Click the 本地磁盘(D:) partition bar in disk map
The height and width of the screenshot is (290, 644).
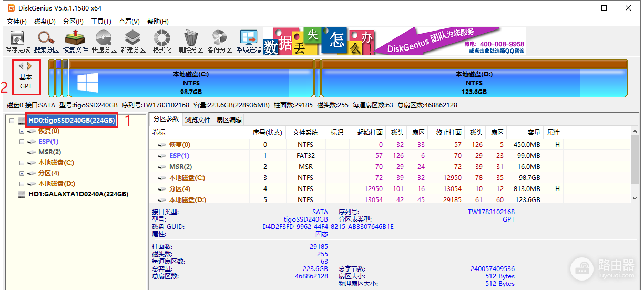474,78
